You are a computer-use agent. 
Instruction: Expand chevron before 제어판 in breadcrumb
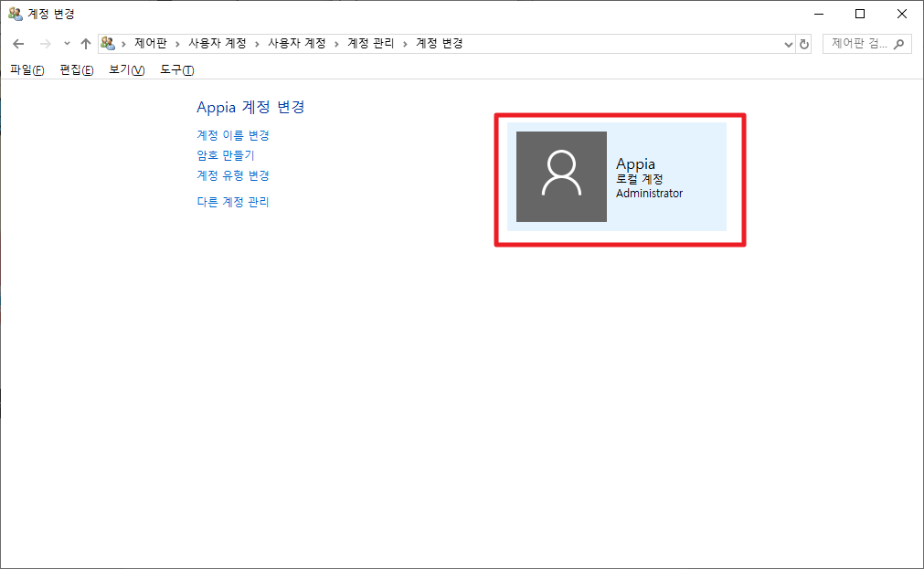point(123,44)
